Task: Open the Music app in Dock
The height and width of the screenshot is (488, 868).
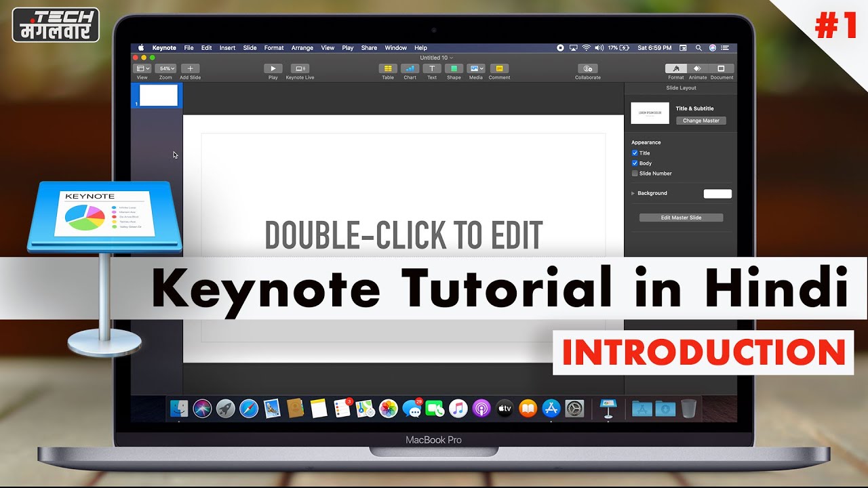Action: (x=458, y=408)
